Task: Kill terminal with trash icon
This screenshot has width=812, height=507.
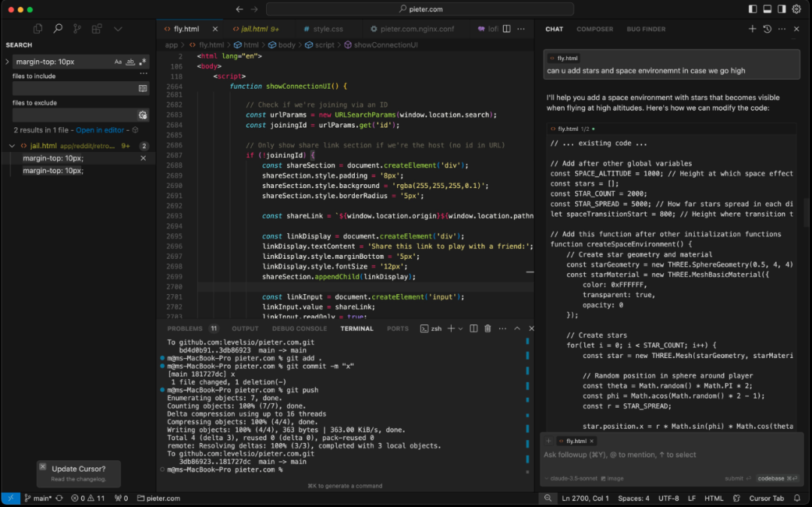Action: click(x=488, y=328)
